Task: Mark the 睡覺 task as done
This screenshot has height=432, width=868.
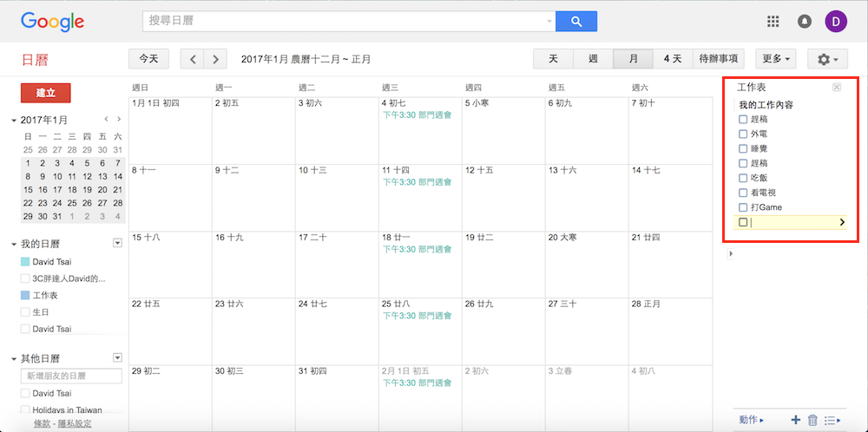Action: [743, 148]
